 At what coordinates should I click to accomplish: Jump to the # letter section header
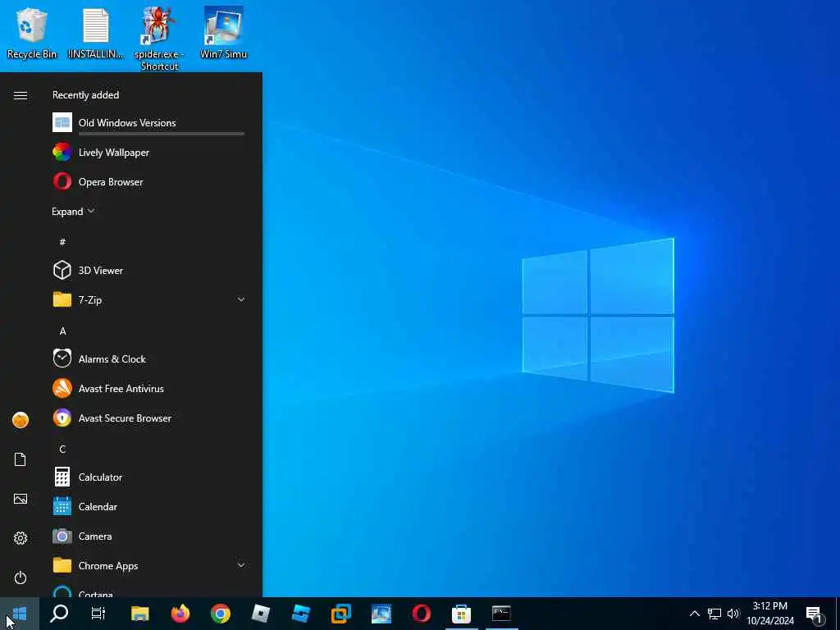pos(62,242)
